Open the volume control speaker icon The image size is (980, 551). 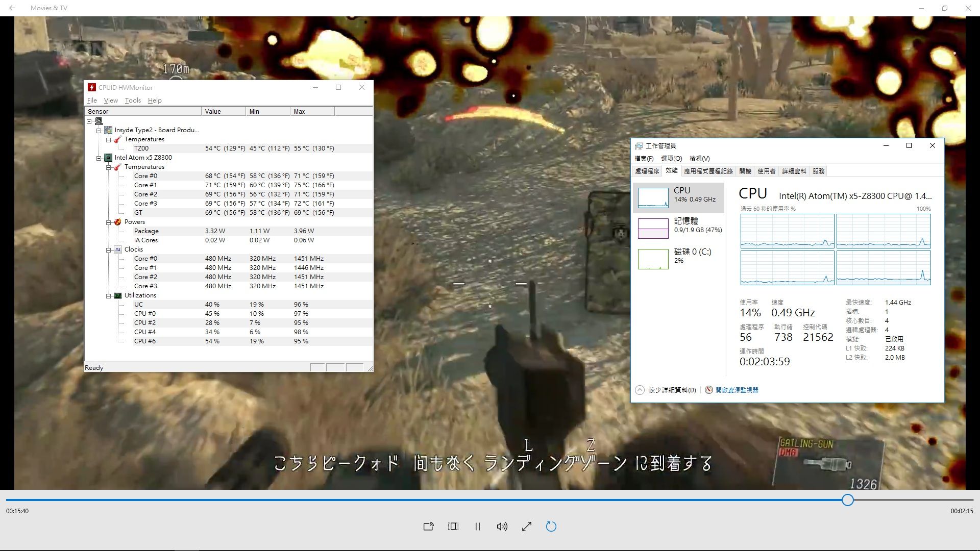pos(502,527)
